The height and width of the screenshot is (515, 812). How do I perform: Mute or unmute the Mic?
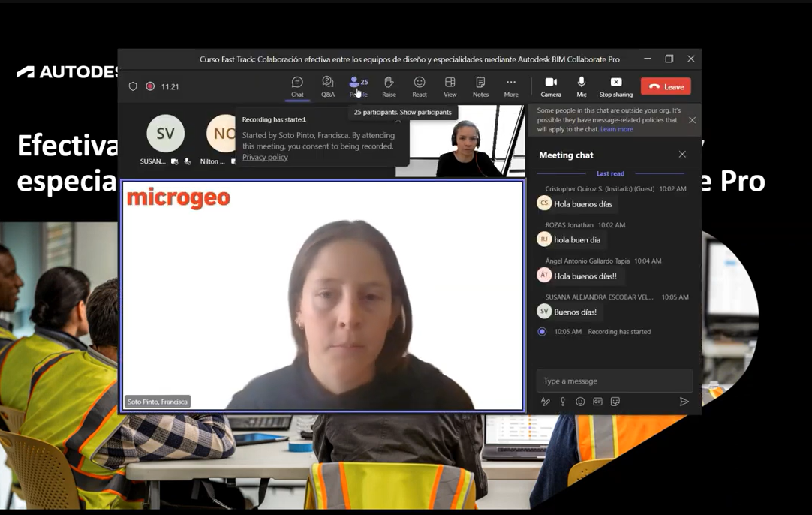tap(582, 87)
